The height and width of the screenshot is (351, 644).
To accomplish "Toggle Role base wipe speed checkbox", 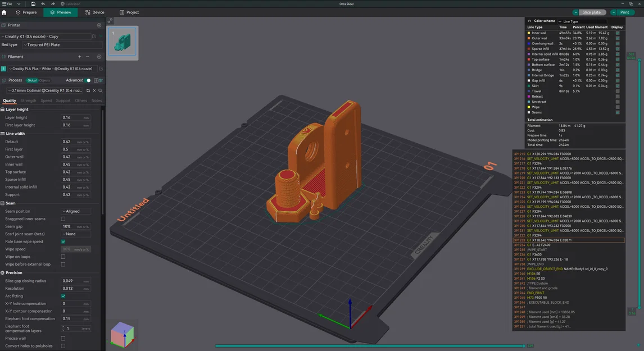I will click(63, 241).
